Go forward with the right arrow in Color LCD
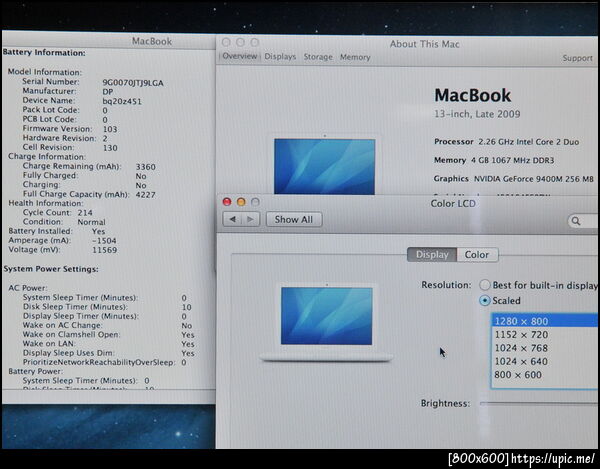600x469 pixels. 251,219
